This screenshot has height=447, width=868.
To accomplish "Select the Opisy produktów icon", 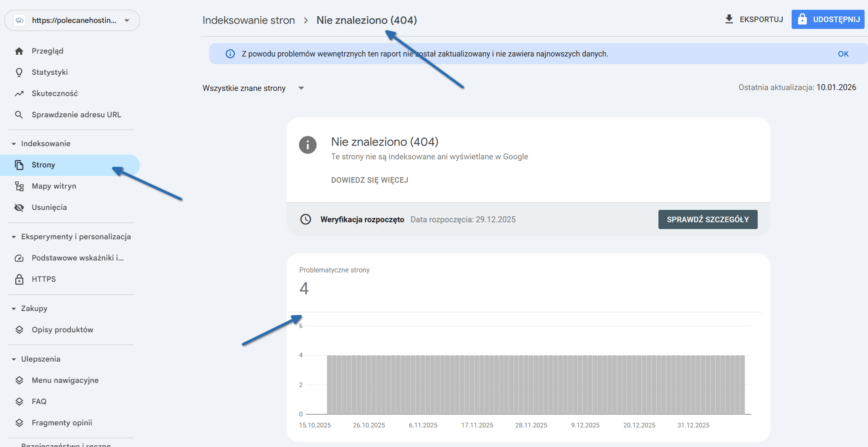I will point(19,329).
